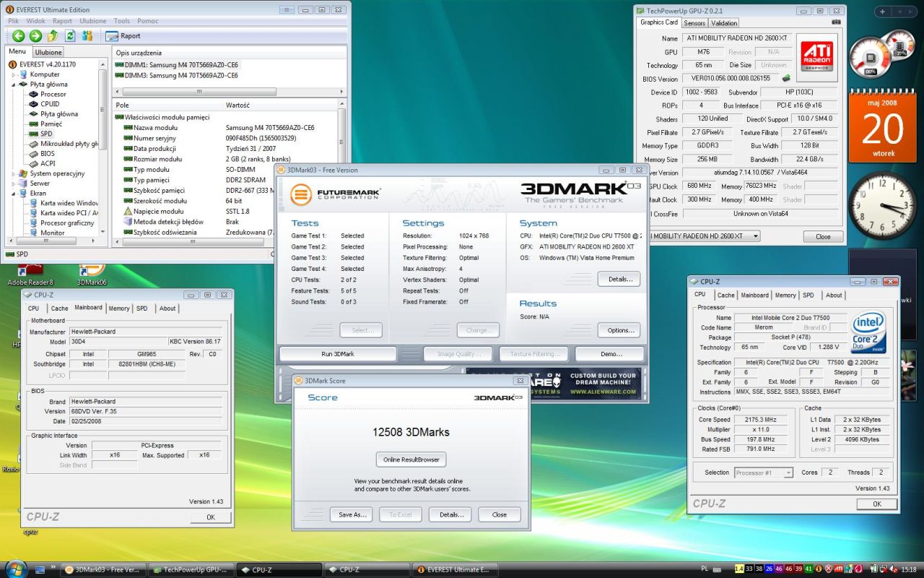Click Demo... button in 3DMark03
This screenshot has height=578, width=924.
[x=611, y=354]
